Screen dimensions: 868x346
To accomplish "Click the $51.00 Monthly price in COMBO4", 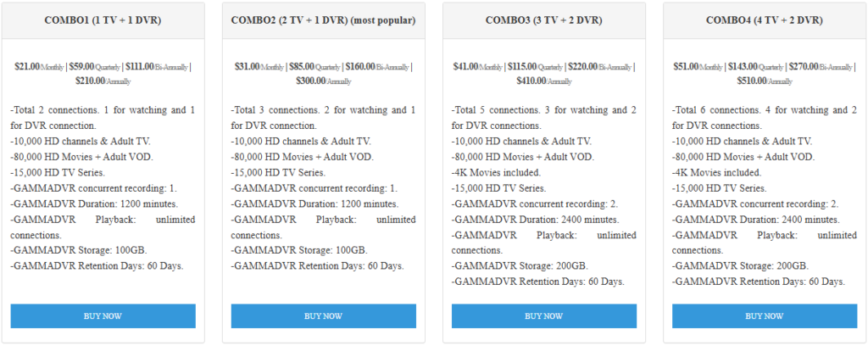I will [698, 67].
